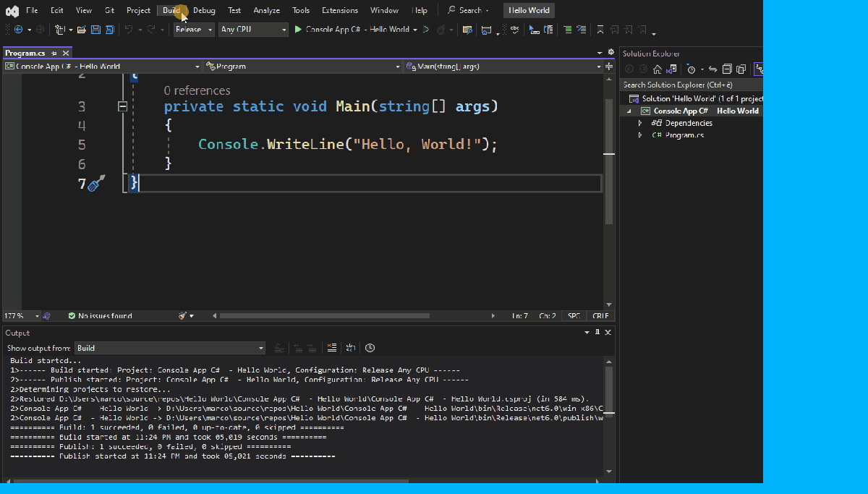Collapse the Console App C# project node
This screenshot has height=494, width=868.
(x=629, y=111)
